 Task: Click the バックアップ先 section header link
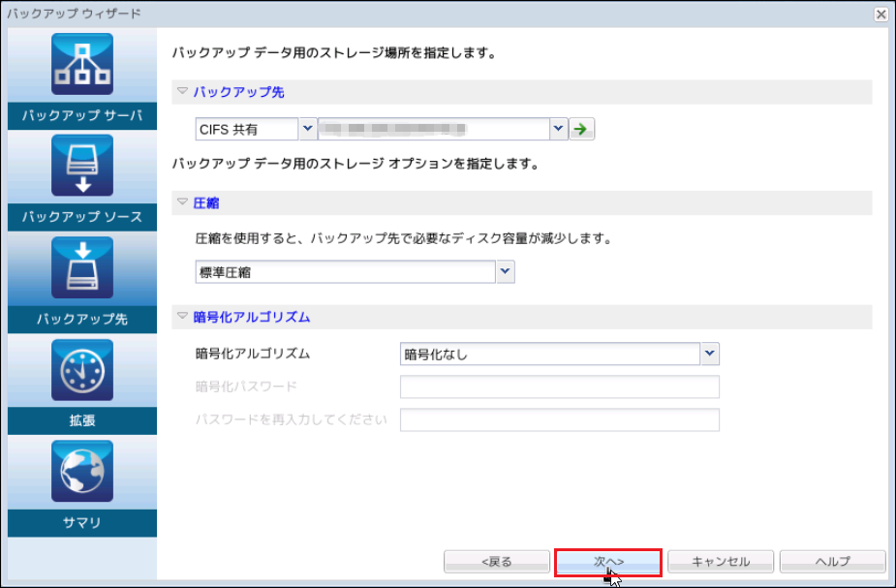click(239, 92)
